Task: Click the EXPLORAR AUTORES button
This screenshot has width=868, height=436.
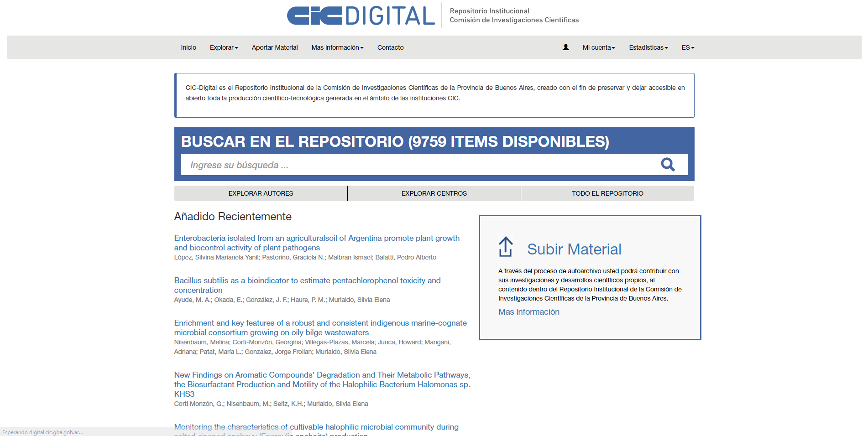Action: coord(261,193)
